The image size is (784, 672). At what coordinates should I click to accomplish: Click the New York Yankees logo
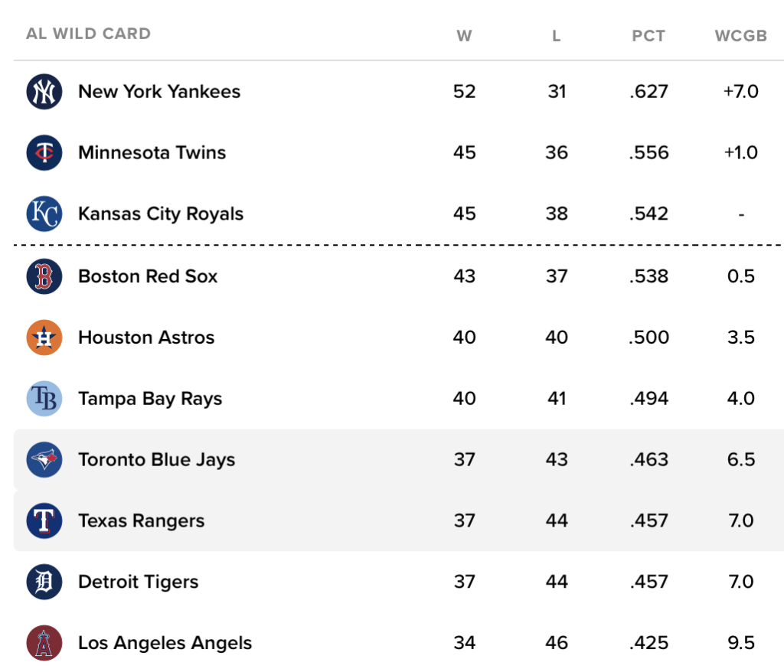pyautogui.click(x=44, y=92)
